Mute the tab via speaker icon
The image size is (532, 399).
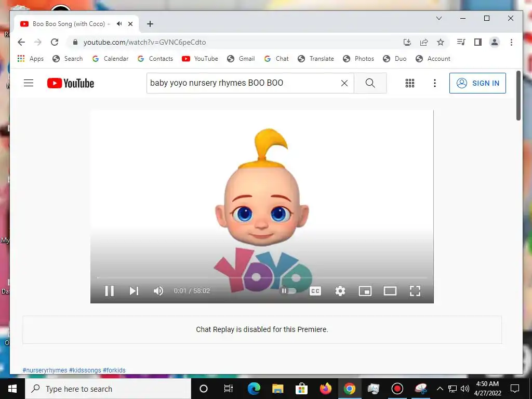point(119,24)
